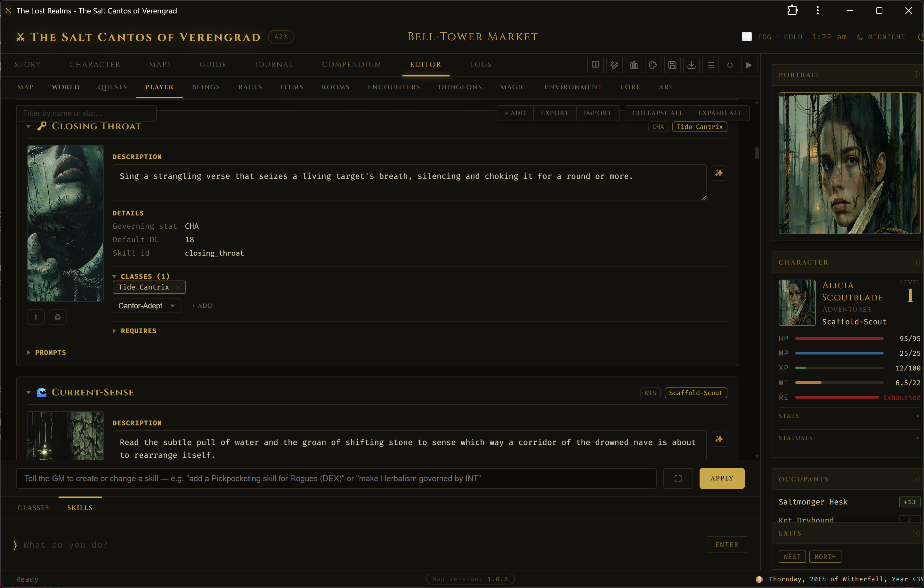The width and height of the screenshot is (924, 588).
Task: Click the Occupants panel info icon
Action: (x=916, y=479)
